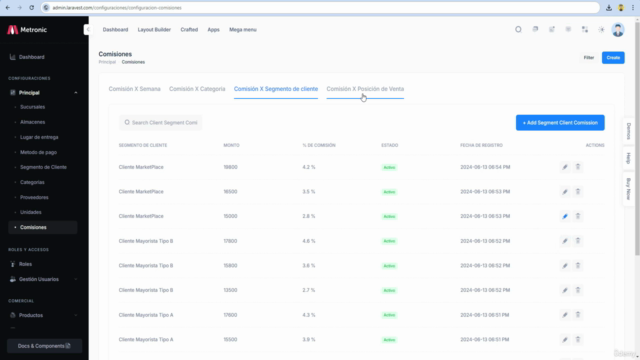This screenshot has width=640, height=360.
Task: Delete the Cliente MarketPlace 15000 row
Action: click(578, 216)
